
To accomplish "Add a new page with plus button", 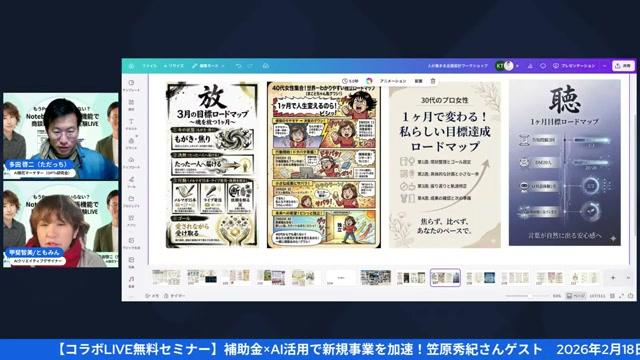I will 613,278.
